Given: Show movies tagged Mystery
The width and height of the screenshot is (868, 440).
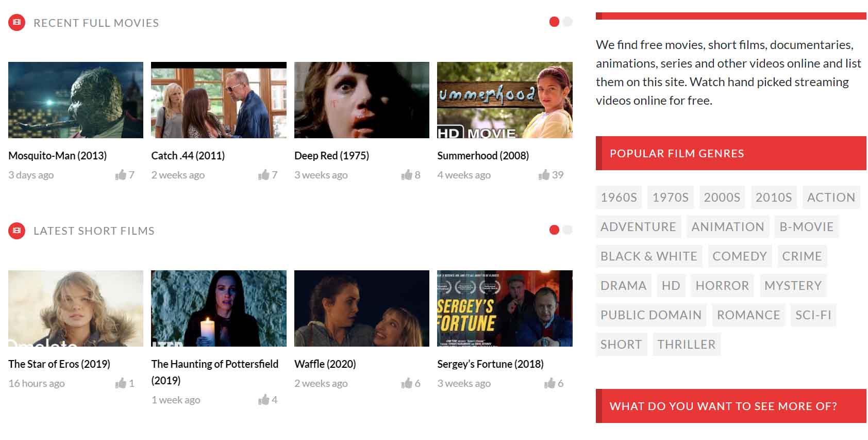Looking at the screenshot, I should 793,285.
